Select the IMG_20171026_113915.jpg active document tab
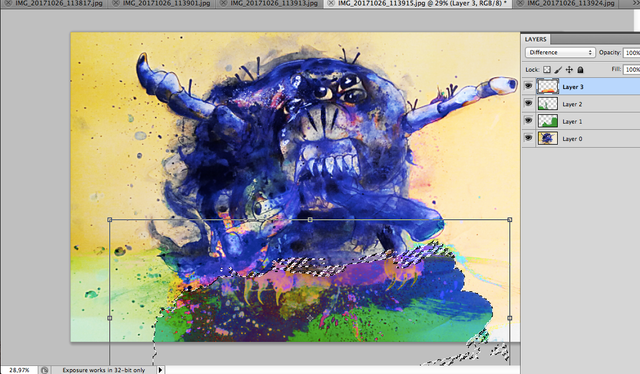 click(x=422, y=3)
